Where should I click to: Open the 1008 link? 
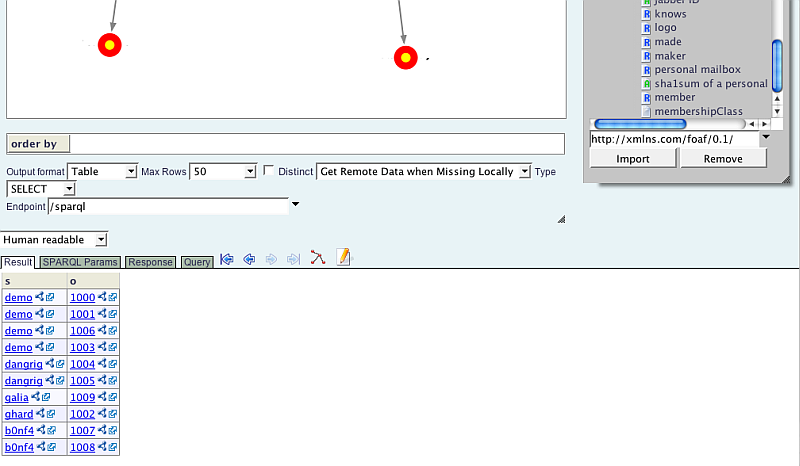[x=82, y=447]
